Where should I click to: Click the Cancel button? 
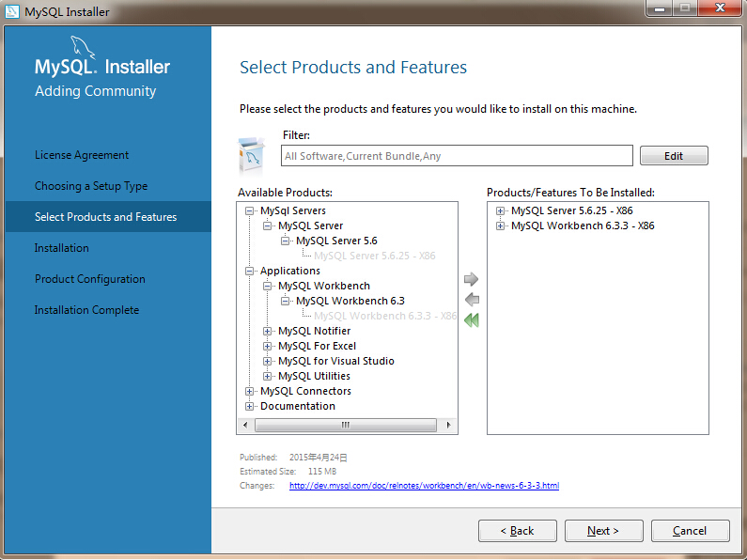pyautogui.click(x=691, y=531)
